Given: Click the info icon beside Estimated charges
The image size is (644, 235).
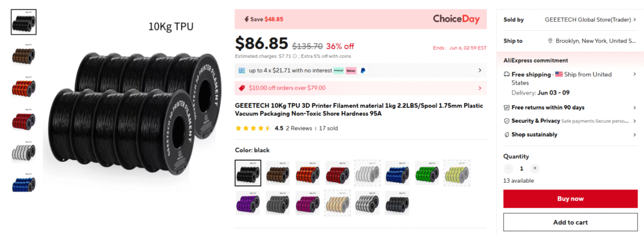Looking at the screenshot, I should tap(295, 56).
